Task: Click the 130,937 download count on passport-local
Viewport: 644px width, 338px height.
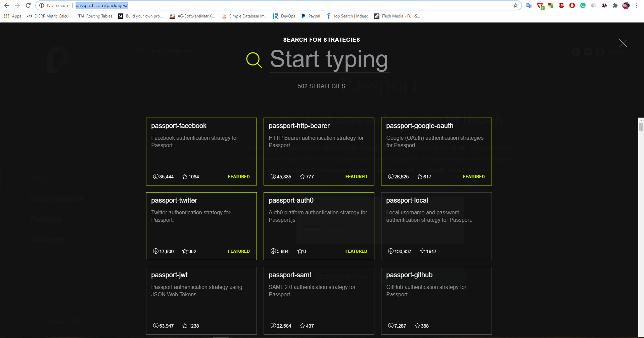Action: pyautogui.click(x=403, y=251)
